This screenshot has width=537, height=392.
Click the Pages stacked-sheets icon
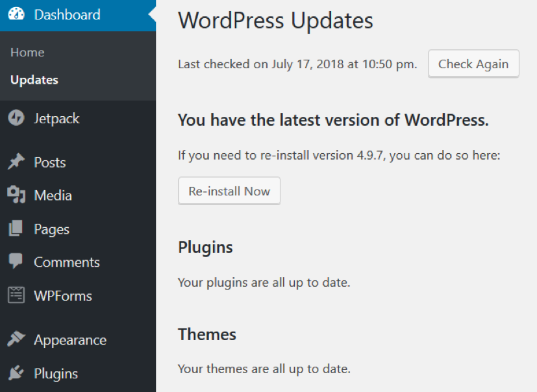coord(16,228)
